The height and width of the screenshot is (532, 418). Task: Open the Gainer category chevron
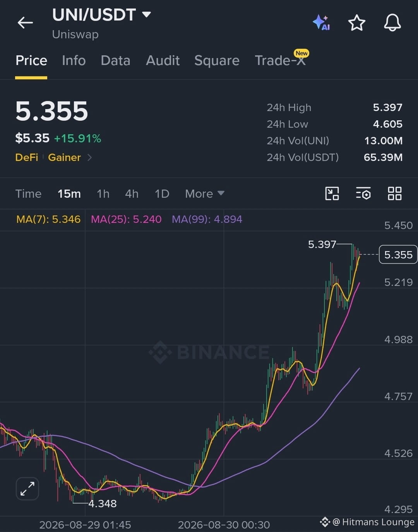pyautogui.click(x=89, y=157)
